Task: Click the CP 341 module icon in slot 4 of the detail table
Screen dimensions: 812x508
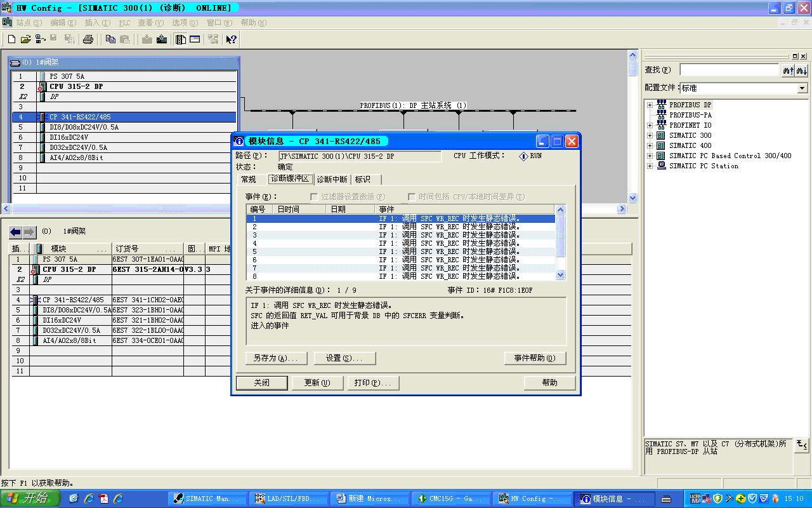Action: click(x=36, y=300)
